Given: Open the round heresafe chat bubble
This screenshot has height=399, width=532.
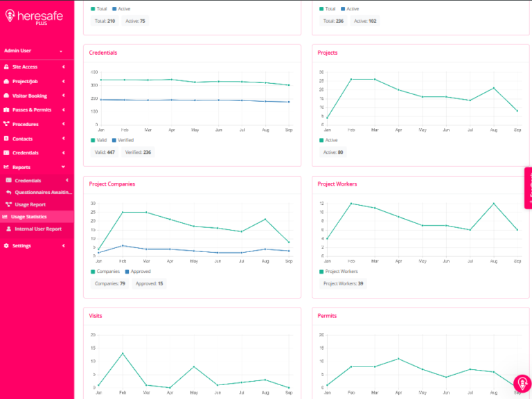Looking at the screenshot, I should click(x=522, y=383).
